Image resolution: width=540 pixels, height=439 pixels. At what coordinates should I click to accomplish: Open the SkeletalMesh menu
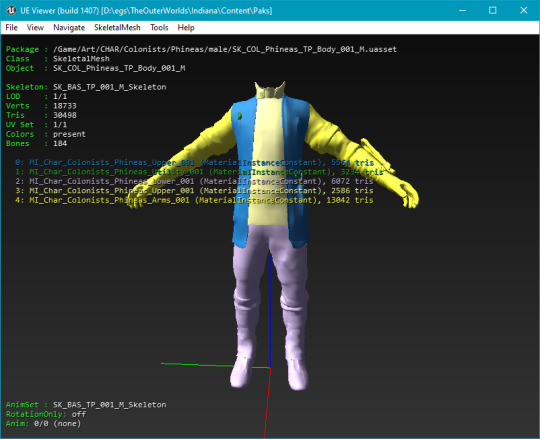117,28
